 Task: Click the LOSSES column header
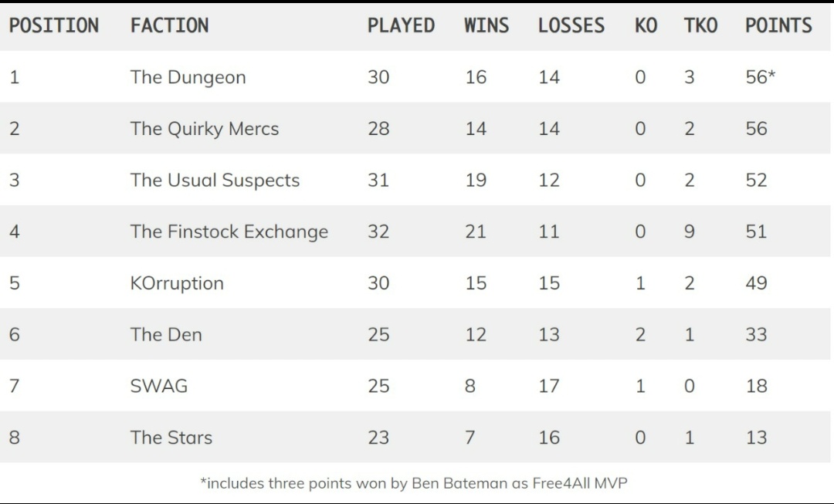pos(571,25)
